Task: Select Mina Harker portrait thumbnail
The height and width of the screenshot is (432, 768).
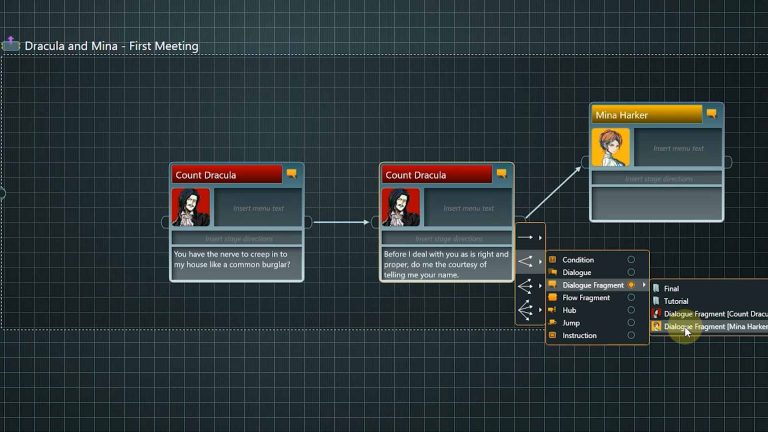Action: pos(610,147)
